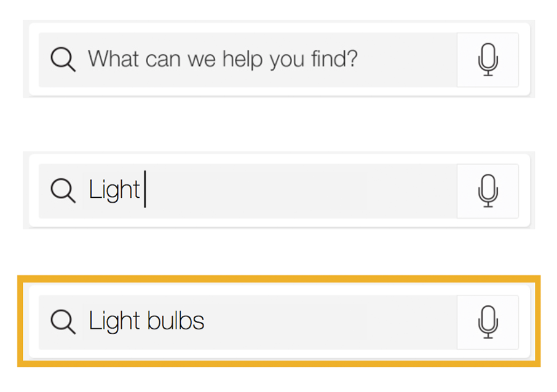Tap the microphone in the highlighted 'Light bulbs' bar
This screenshot has height=392, width=557.
point(488,322)
